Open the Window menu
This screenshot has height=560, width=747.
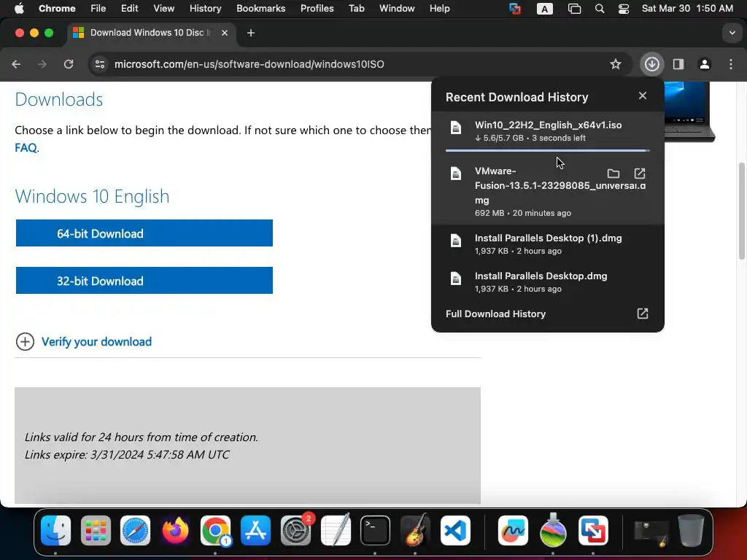(397, 9)
